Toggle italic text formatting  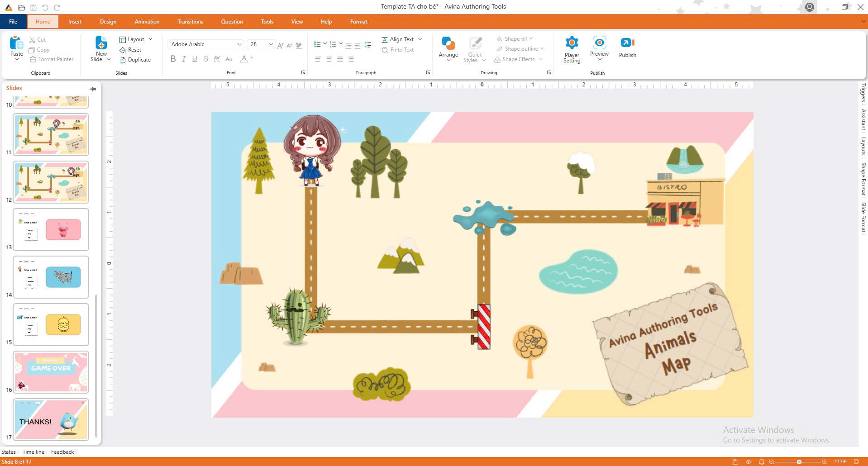184,59
